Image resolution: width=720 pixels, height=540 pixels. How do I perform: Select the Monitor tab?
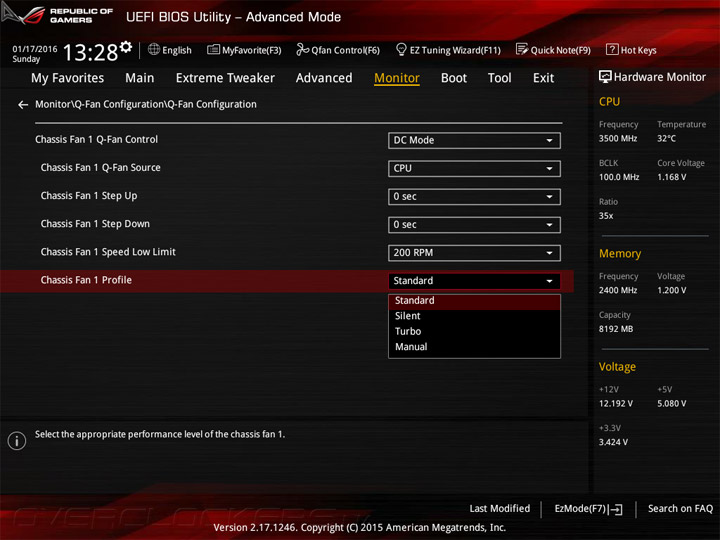(397, 78)
